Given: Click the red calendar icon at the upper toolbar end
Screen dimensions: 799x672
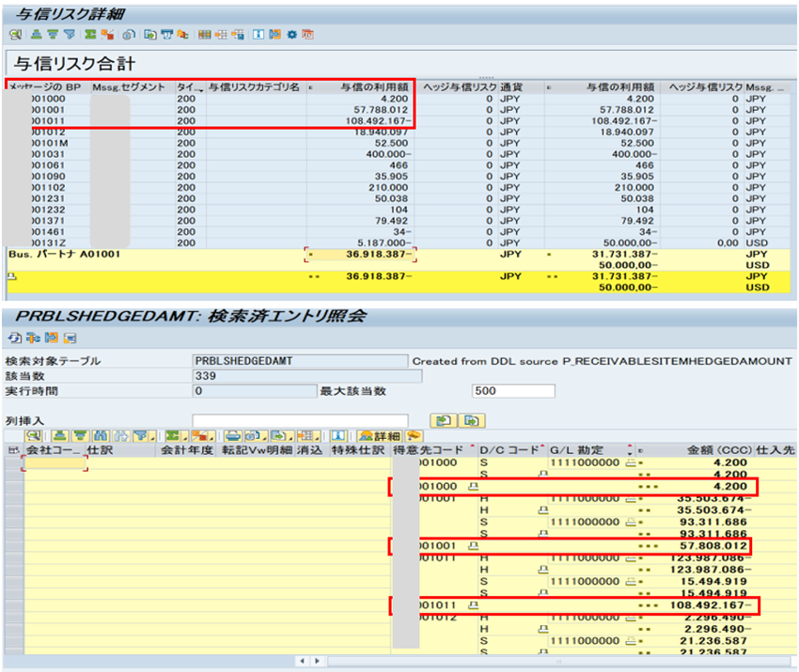Looking at the screenshot, I should (307, 35).
